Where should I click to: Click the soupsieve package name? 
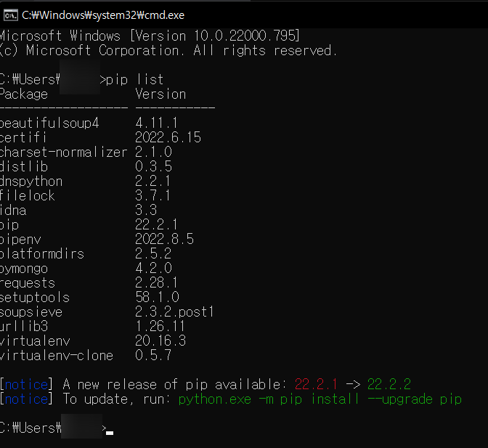pos(31,312)
